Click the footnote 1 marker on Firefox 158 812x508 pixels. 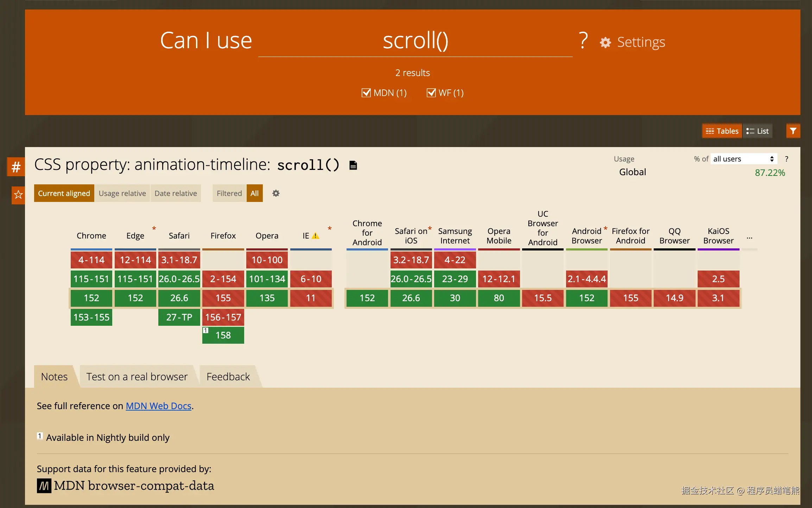pyautogui.click(x=206, y=330)
